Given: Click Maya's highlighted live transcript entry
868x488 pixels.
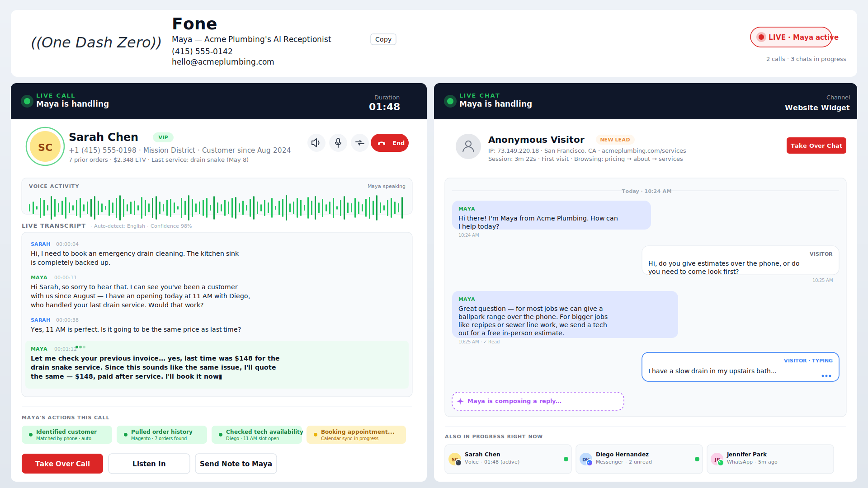Looking at the screenshot, I should [x=217, y=365].
